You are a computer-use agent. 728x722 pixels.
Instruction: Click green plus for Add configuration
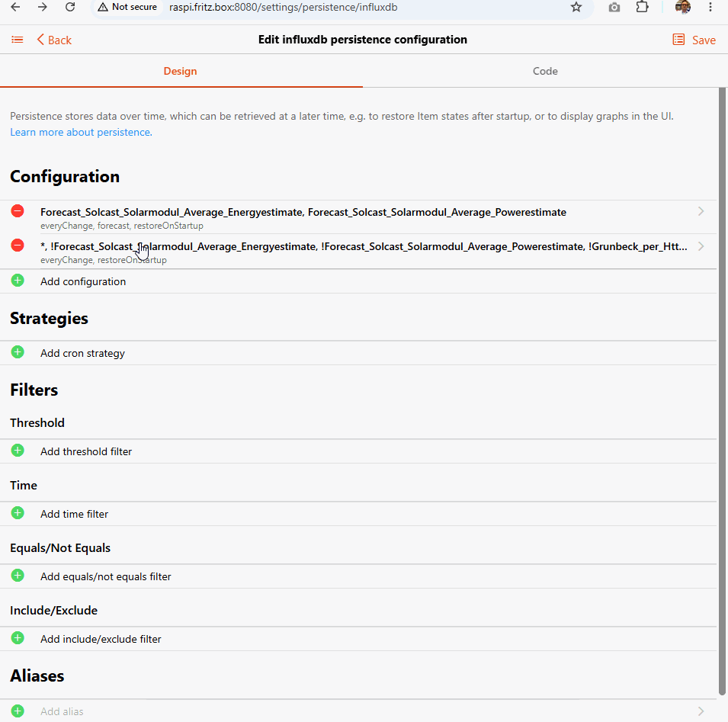pos(18,281)
